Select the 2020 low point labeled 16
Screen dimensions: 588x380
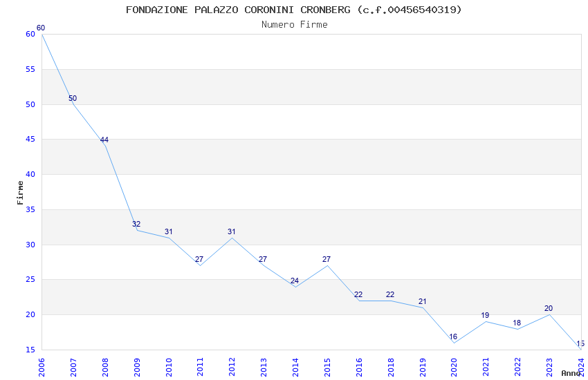point(453,337)
